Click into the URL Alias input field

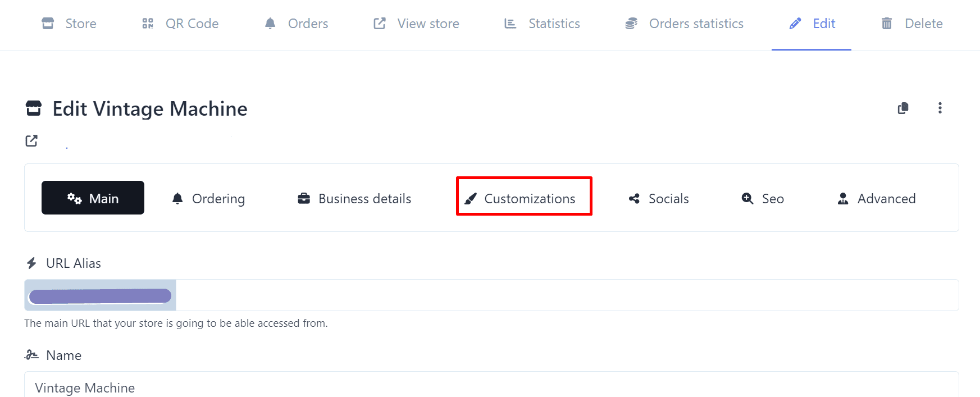pos(562,295)
